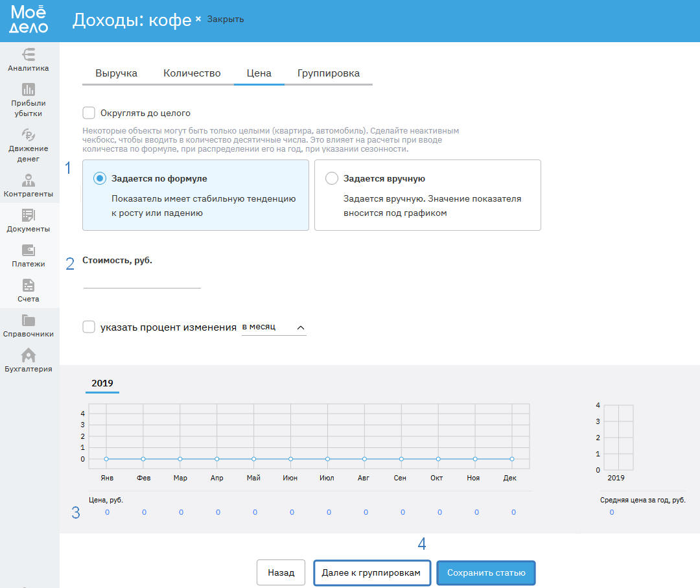Image resolution: width=700 pixels, height=588 pixels.
Task: Switch to the Группировка tab
Action: (329, 73)
